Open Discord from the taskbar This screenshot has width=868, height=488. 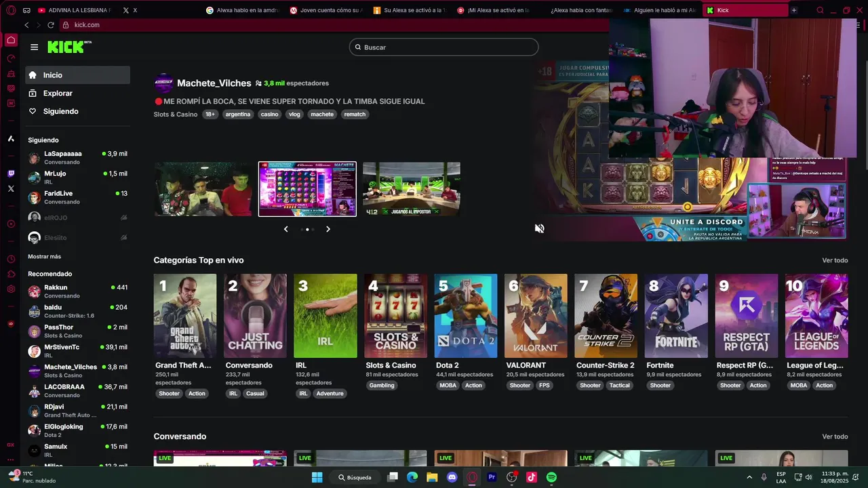[452, 477]
